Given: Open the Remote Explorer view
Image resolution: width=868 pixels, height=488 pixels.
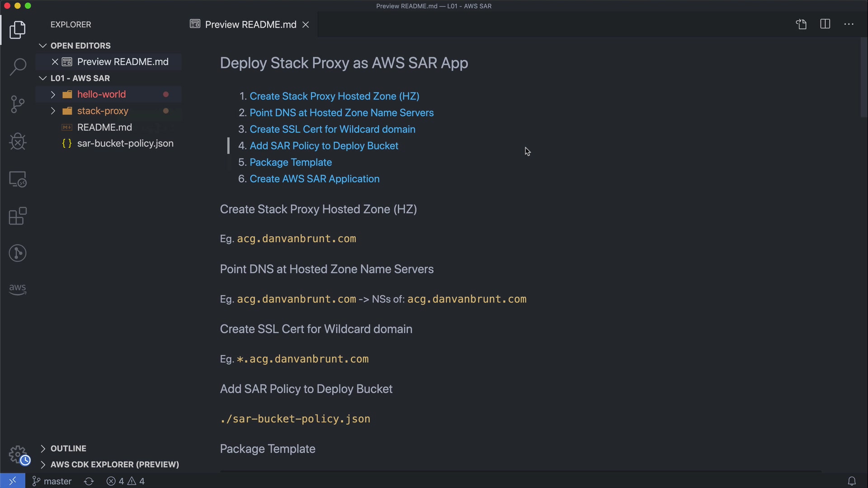Looking at the screenshot, I should 18,179.
